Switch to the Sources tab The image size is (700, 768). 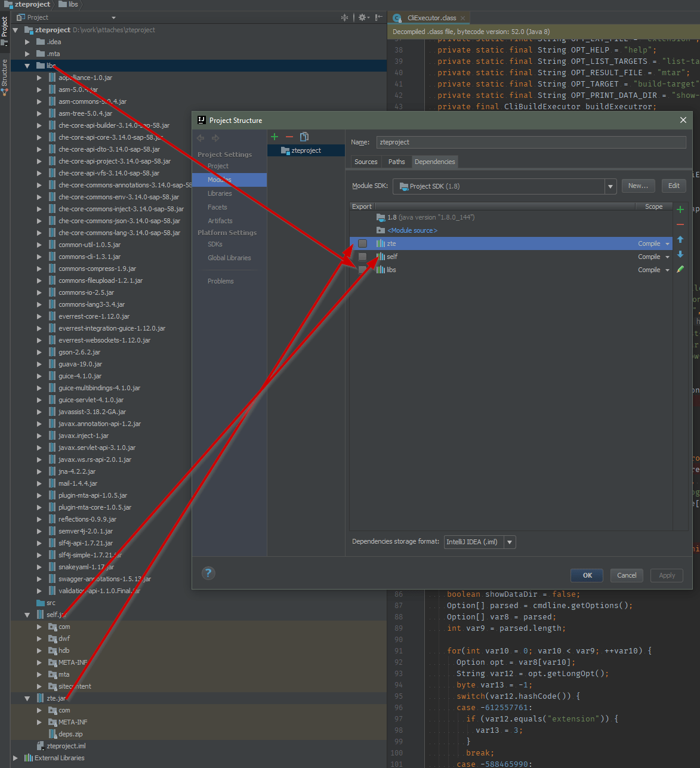click(365, 161)
